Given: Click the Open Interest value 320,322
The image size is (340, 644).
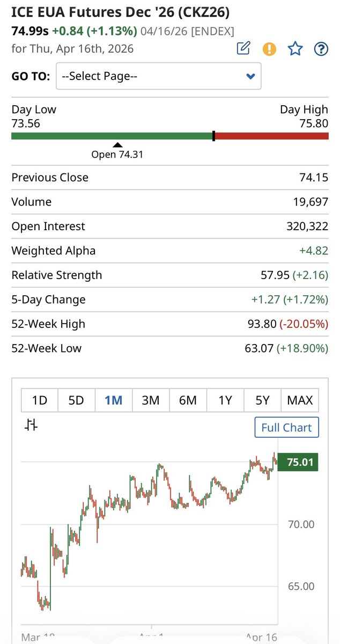Looking at the screenshot, I should (307, 226).
